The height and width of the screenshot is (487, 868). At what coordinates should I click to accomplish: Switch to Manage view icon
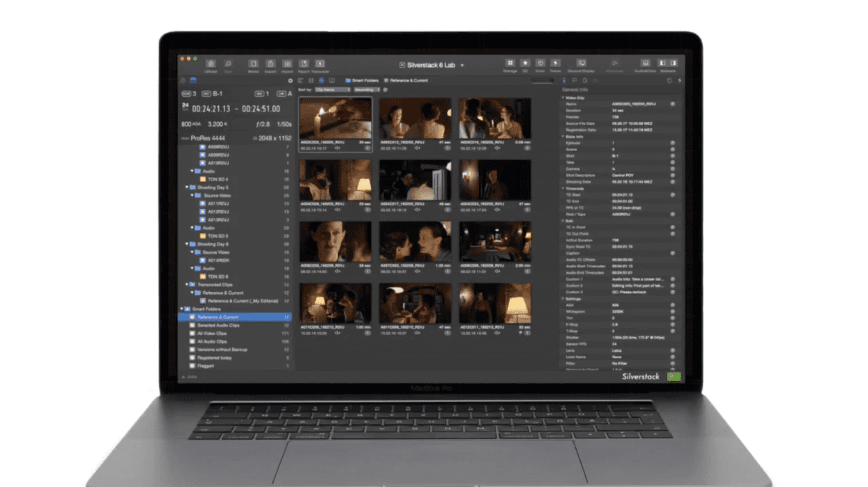pyautogui.click(x=510, y=63)
